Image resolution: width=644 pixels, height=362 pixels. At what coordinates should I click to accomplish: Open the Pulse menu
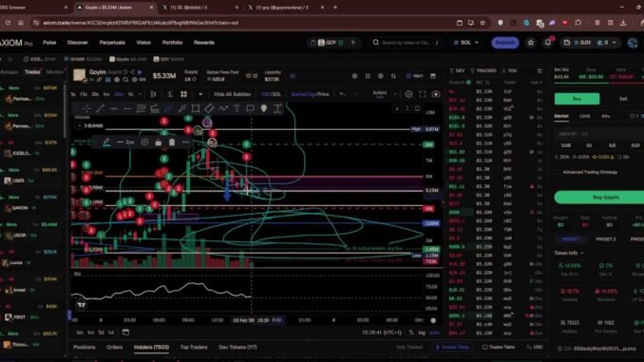point(49,43)
